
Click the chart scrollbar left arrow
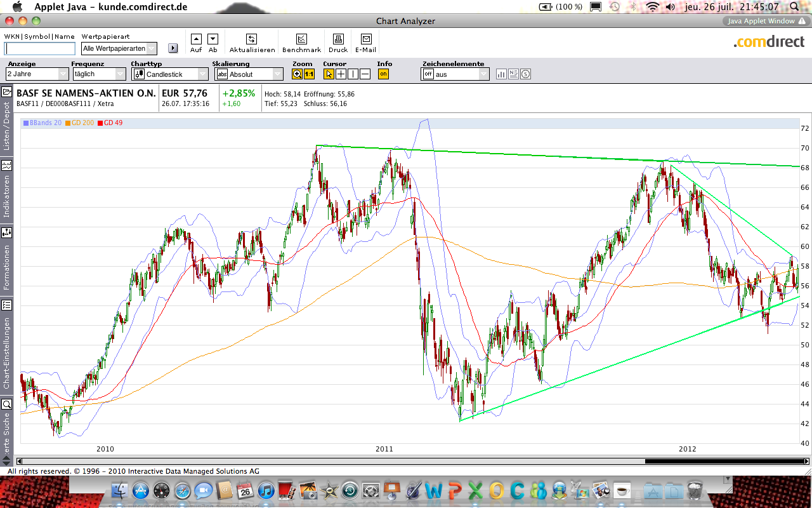19,462
